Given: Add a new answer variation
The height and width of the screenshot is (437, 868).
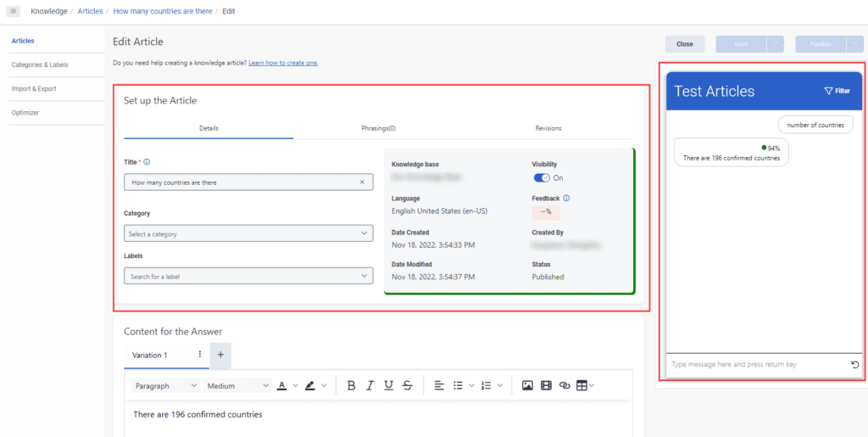Looking at the screenshot, I should [x=220, y=355].
